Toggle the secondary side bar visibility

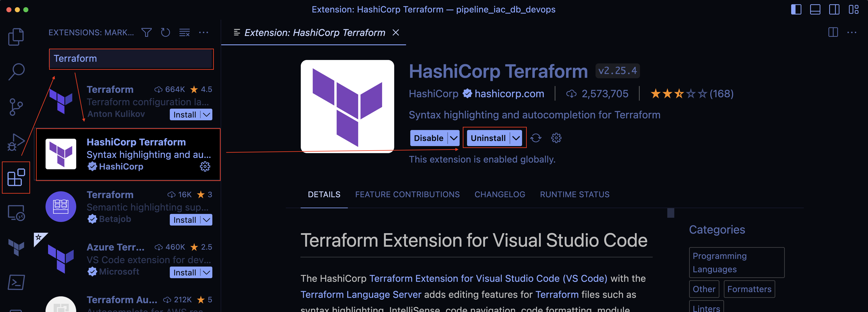(834, 10)
